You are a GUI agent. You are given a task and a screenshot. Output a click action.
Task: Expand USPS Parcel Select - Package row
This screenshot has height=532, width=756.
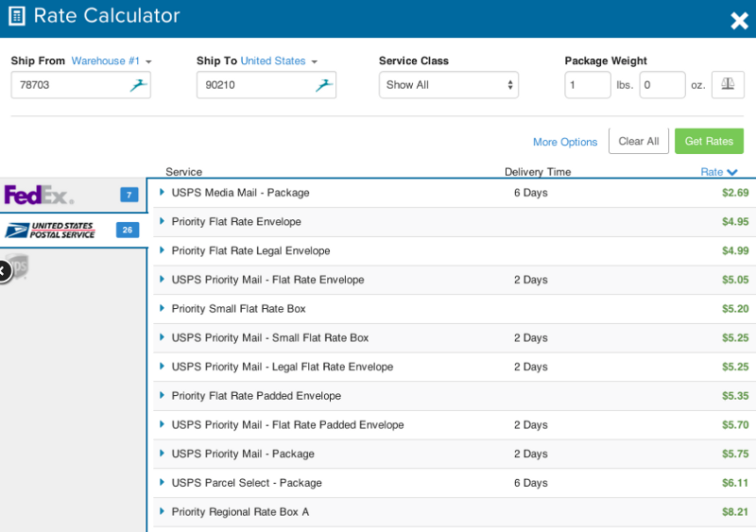(x=162, y=482)
